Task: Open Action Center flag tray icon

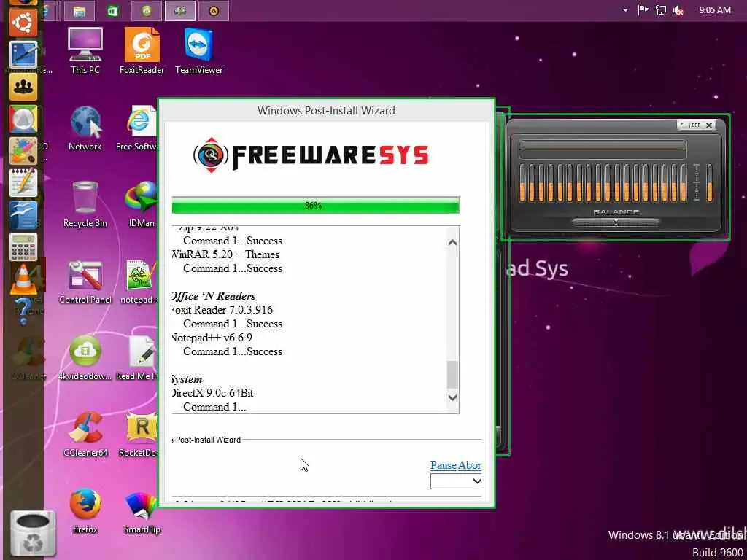Action: (x=643, y=10)
